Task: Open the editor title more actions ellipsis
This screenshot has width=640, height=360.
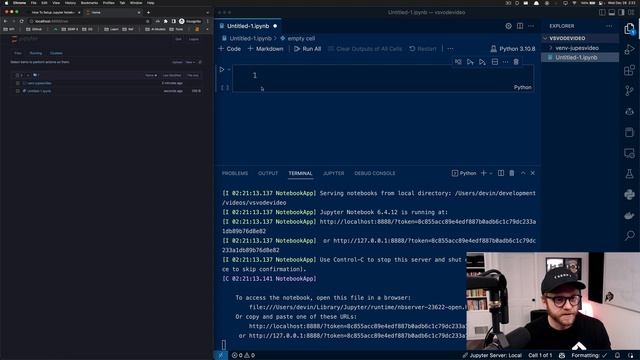Action: (531, 26)
